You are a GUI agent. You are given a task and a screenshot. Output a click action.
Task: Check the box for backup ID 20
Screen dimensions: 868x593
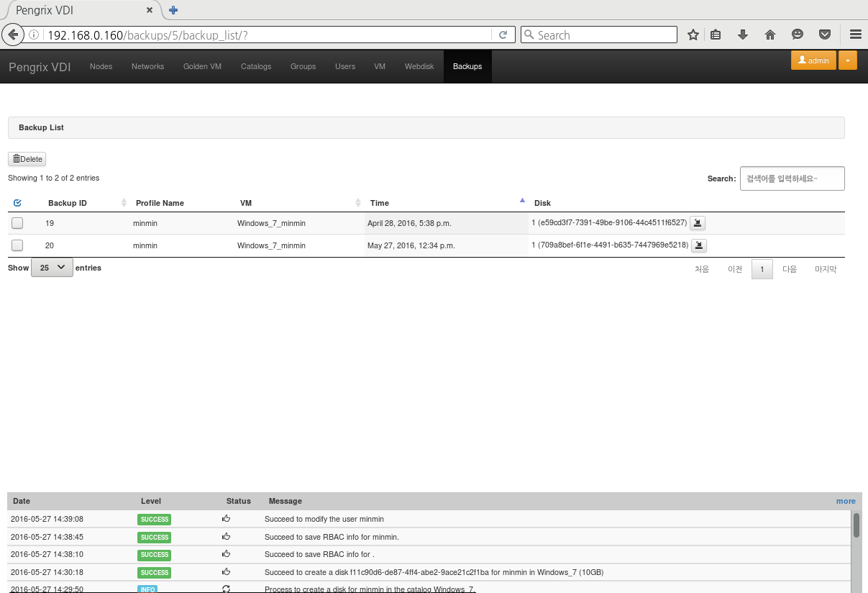[x=17, y=245]
